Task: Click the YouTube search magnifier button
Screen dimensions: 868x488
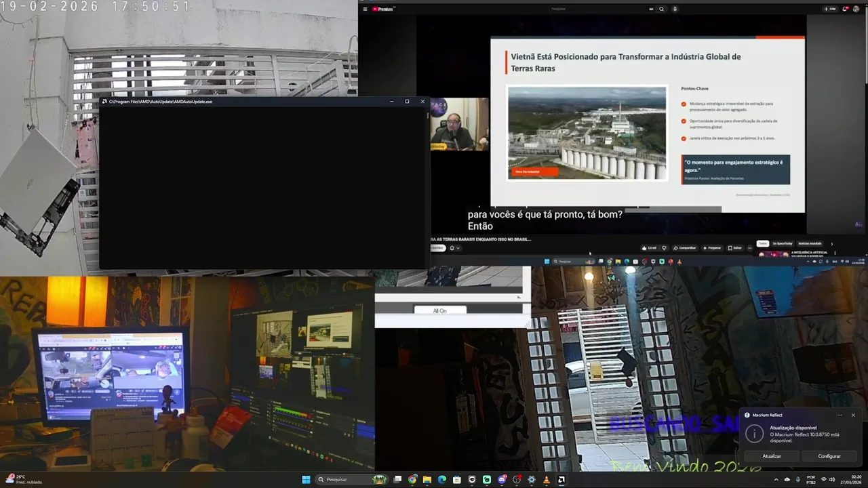Action: [661, 9]
